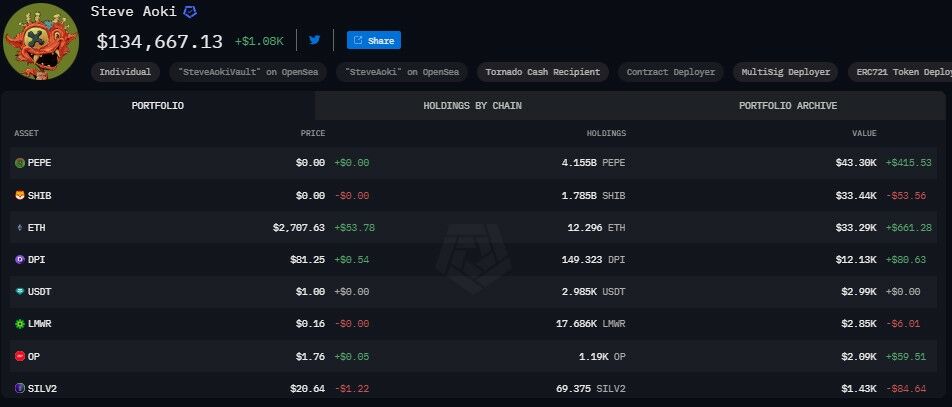Click the LMWR asset name
Image resolution: width=952 pixels, height=407 pixels.
[x=39, y=324]
